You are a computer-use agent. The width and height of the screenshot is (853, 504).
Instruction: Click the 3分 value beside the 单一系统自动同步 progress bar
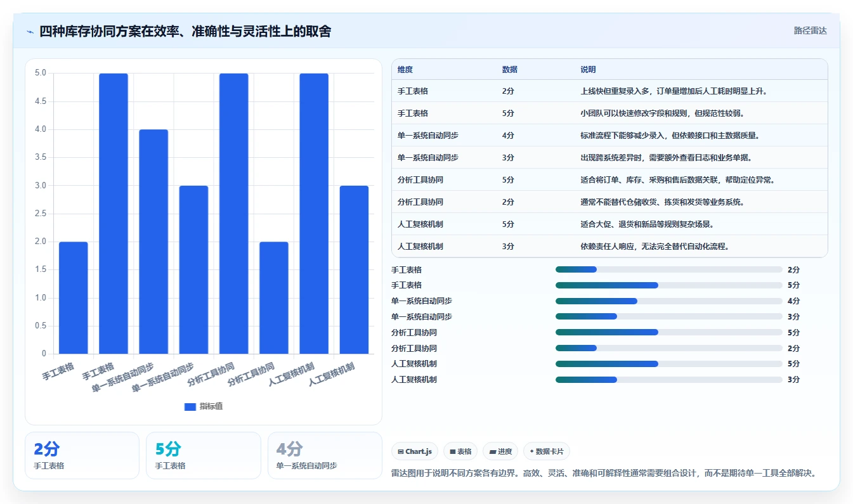click(794, 317)
